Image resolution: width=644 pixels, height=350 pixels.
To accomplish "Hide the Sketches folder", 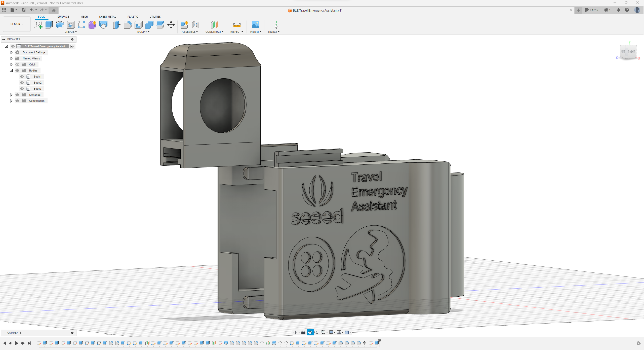I will click(17, 94).
